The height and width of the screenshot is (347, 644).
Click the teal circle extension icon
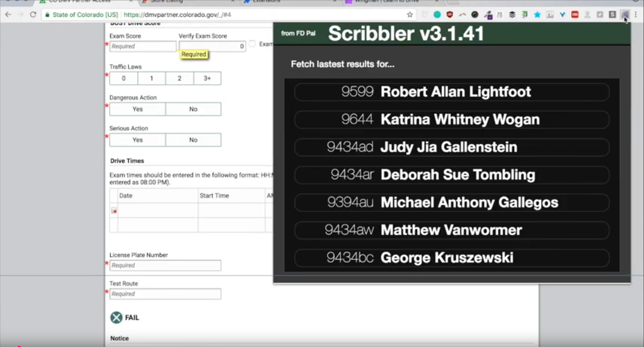click(437, 14)
